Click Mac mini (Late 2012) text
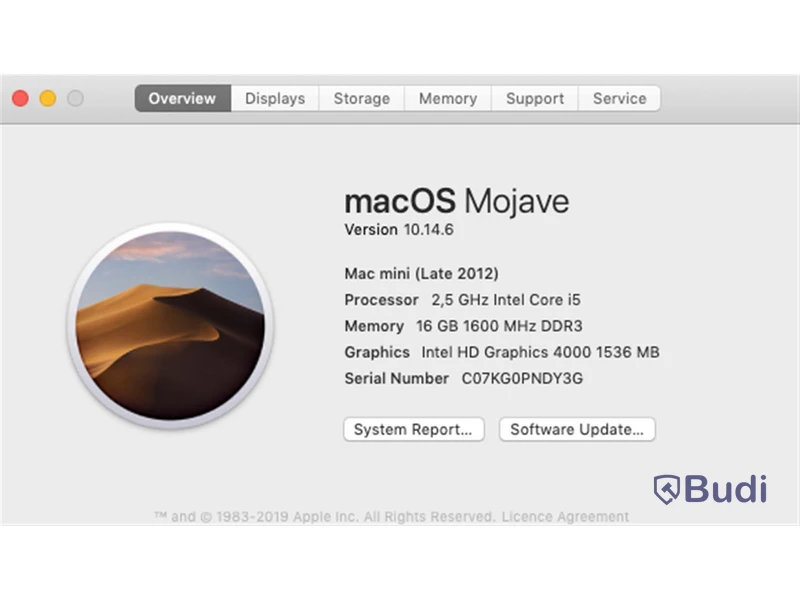This screenshot has width=800, height=600. (x=421, y=274)
